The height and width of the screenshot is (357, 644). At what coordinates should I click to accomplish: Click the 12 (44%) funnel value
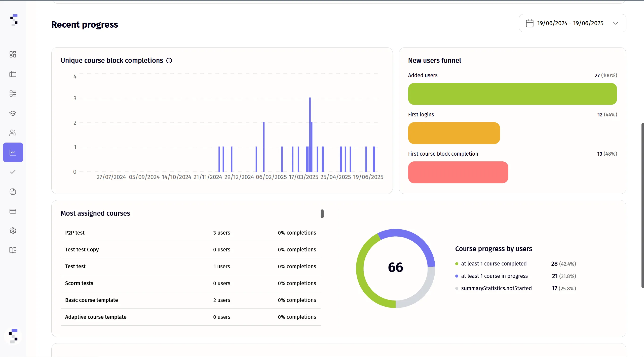[607, 115]
